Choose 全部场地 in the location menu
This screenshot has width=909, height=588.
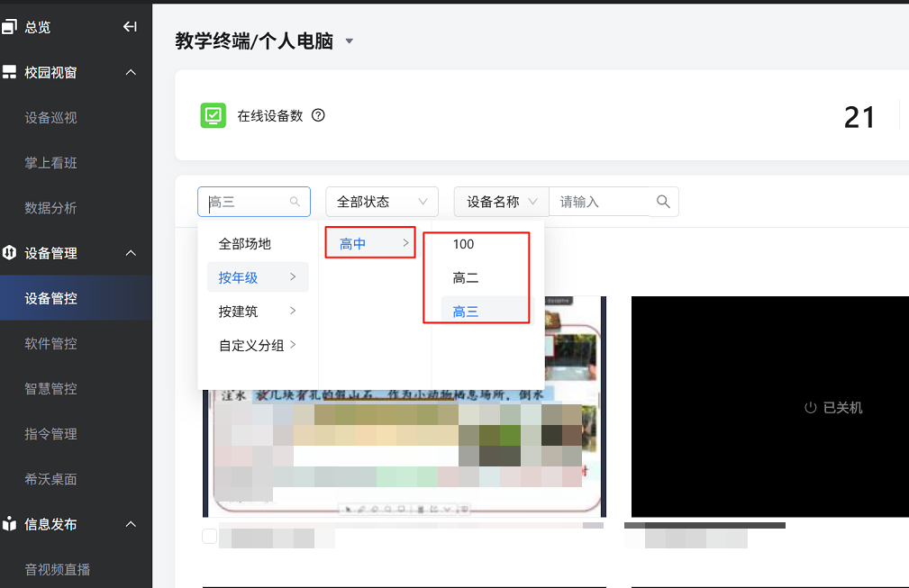[245, 244]
